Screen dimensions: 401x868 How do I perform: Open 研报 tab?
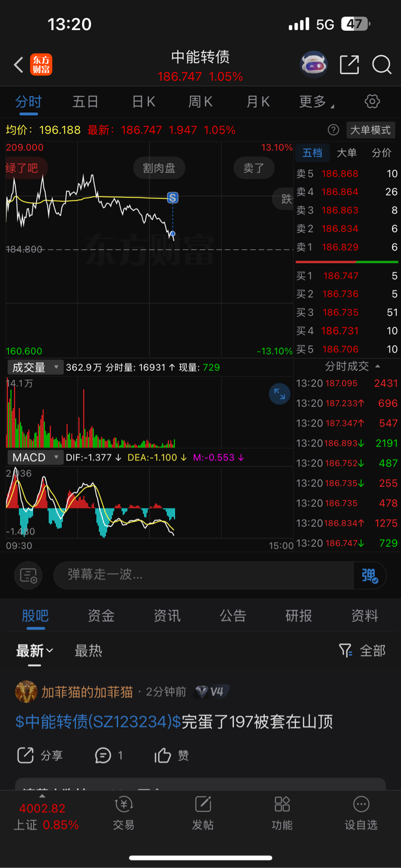tap(299, 616)
